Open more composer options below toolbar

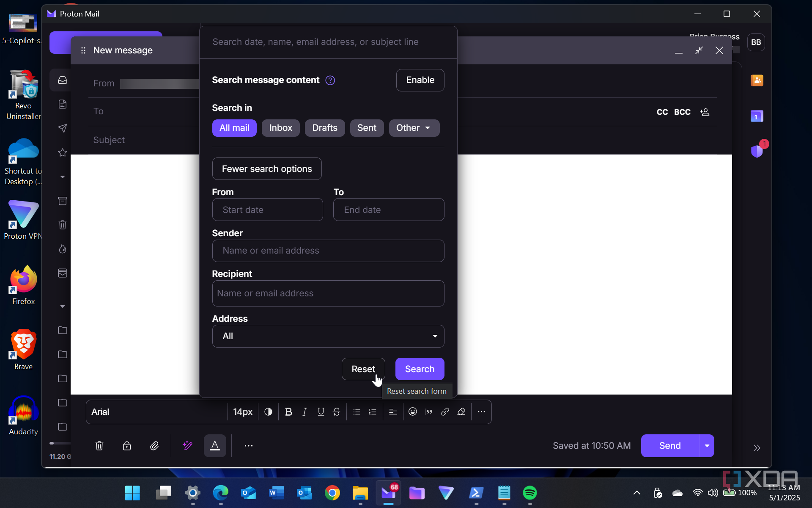point(249,446)
